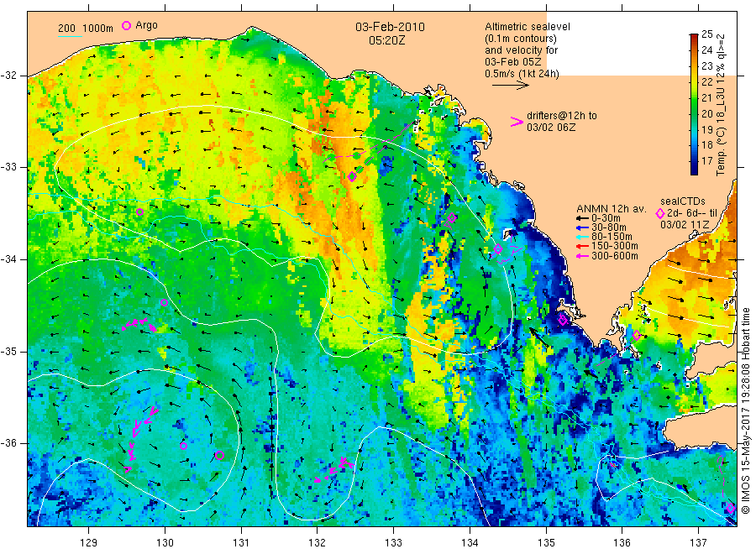Image resolution: width=756 pixels, height=554 pixels.
Task: Click the sealCTDs diamond legend symbol
Action: click(x=660, y=213)
